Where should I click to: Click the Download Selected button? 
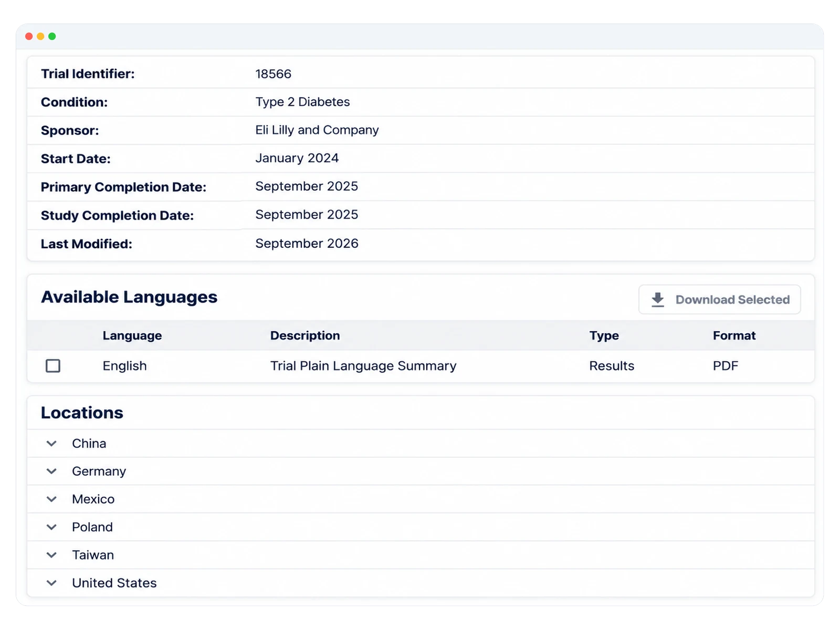(719, 300)
